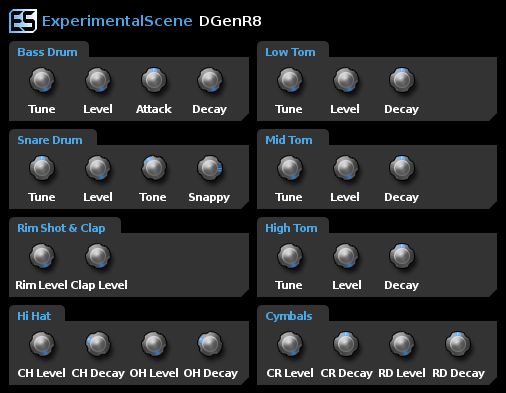
Task: Select the Low Tom Decay knob
Action: click(x=402, y=80)
